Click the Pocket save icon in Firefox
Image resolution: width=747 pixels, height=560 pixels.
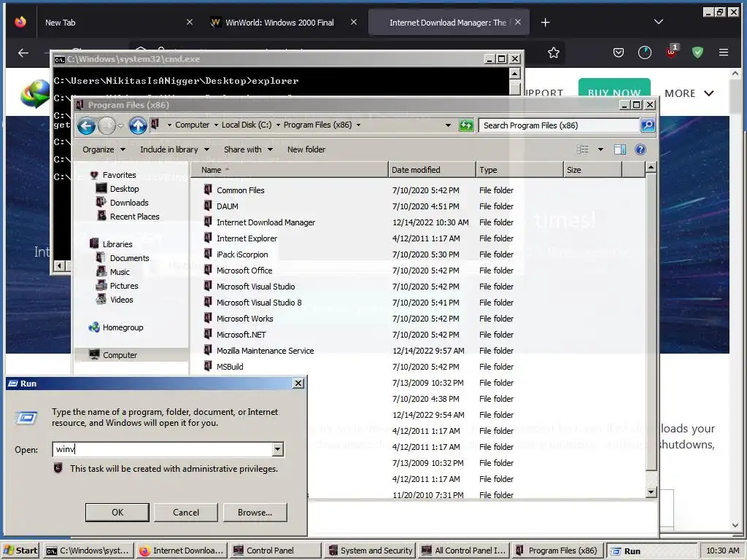[619, 52]
